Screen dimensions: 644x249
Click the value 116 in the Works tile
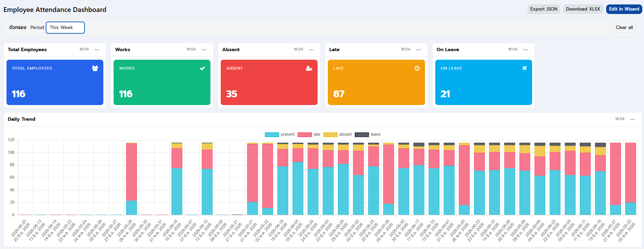coord(126,94)
